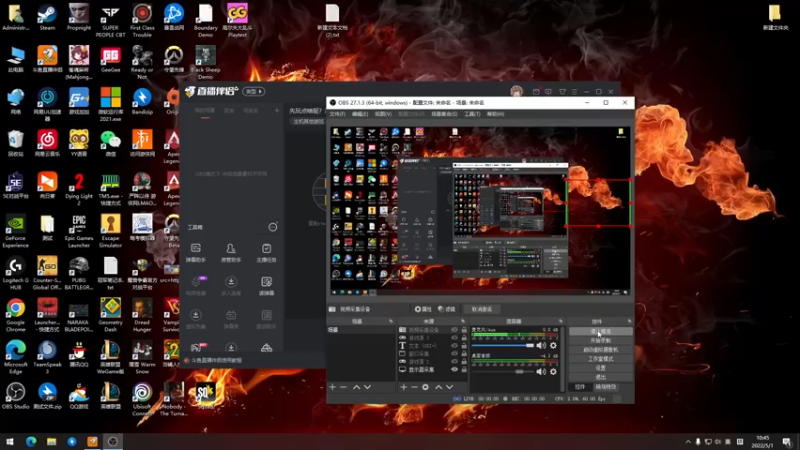Click mode pill beside 直播伴侣 logo
This screenshot has height=450, width=800.
[x=254, y=91]
